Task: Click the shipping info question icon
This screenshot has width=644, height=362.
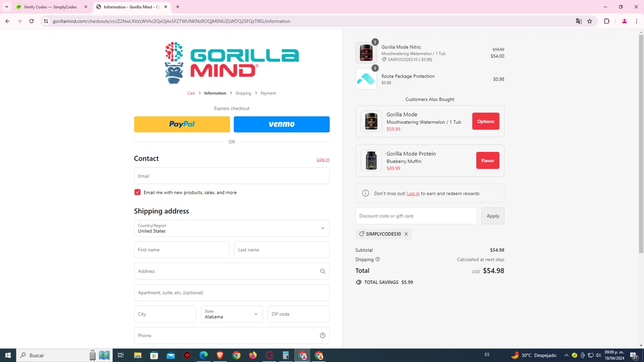Action: coord(378,259)
